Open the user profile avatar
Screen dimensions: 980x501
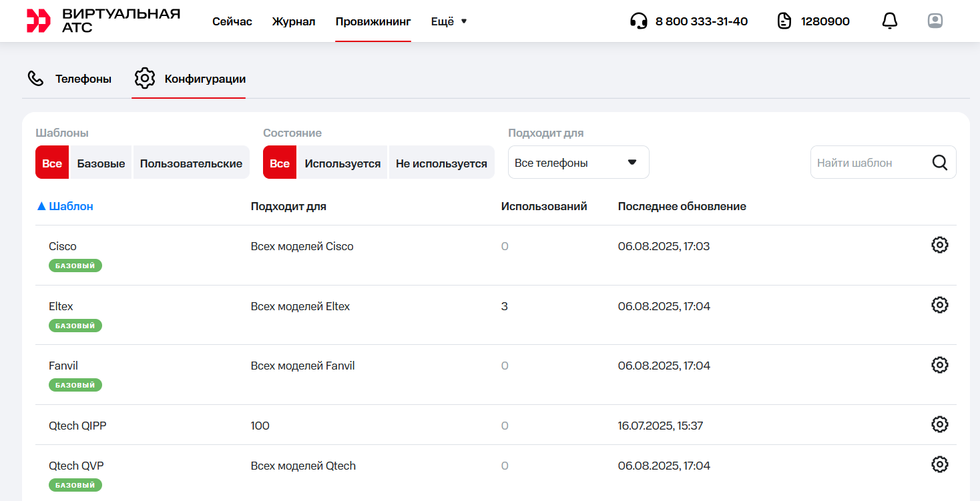point(935,21)
